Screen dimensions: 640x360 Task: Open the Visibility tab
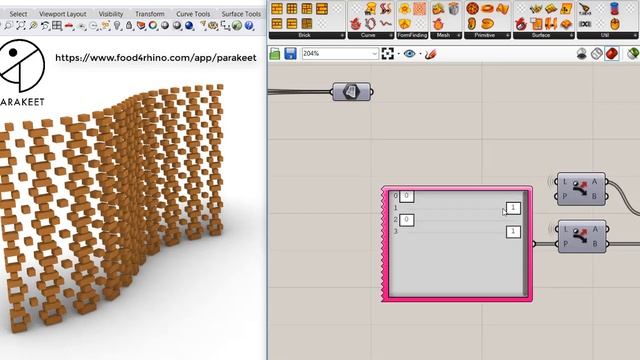[111, 14]
